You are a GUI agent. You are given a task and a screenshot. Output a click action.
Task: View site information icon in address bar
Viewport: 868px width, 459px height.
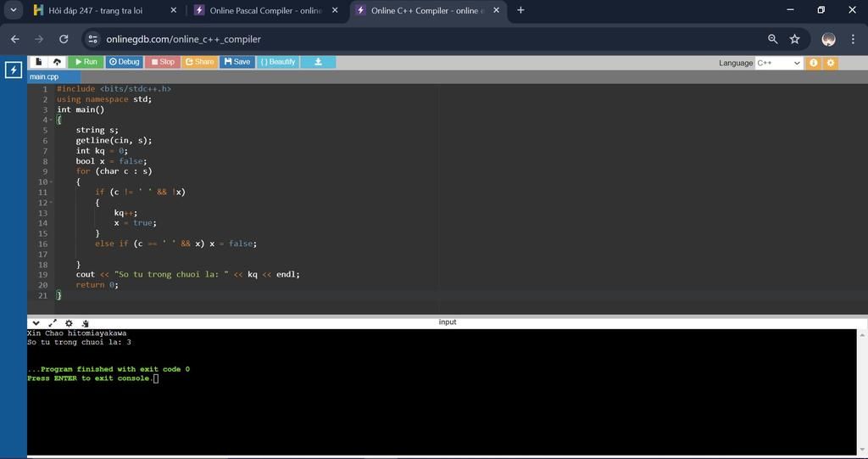coord(93,39)
